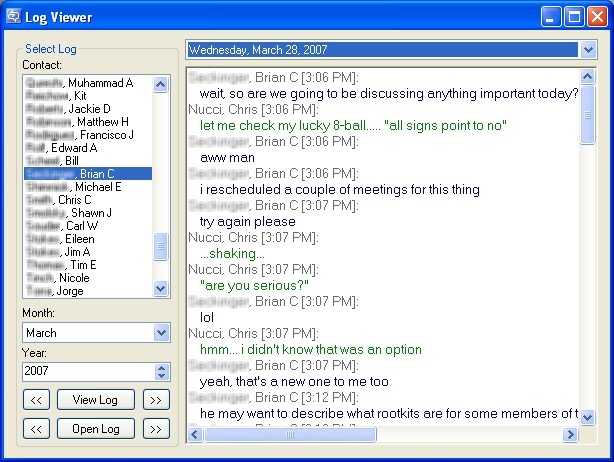The image size is (614, 462).
Task: Minimize the Log Viewer window
Action: [551, 17]
